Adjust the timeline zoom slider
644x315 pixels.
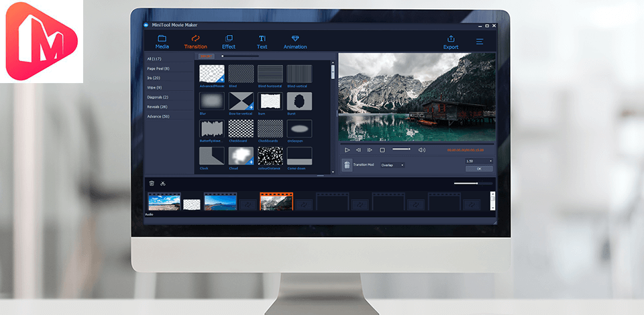pyautogui.click(x=473, y=184)
